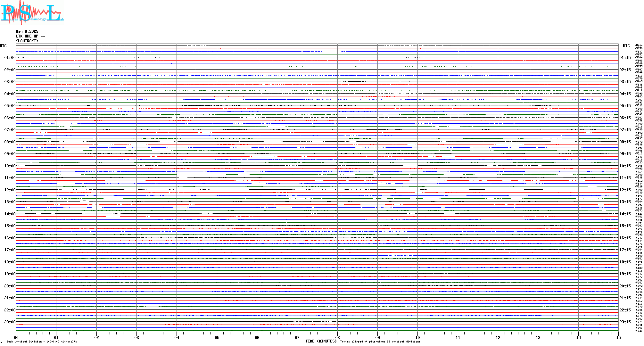The height and width of the screenshot is (346, 644).
Task: Click the "02:00" hour label
Action: click(10, 70)
